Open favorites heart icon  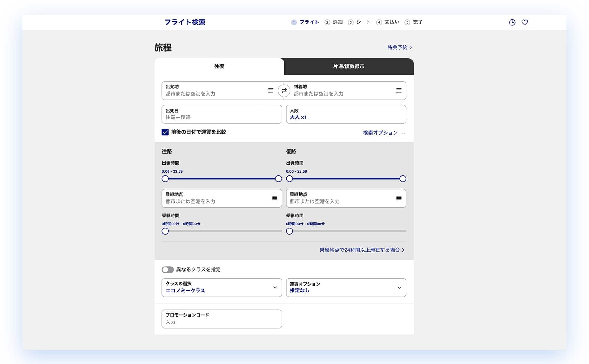(x=524, y=22)
